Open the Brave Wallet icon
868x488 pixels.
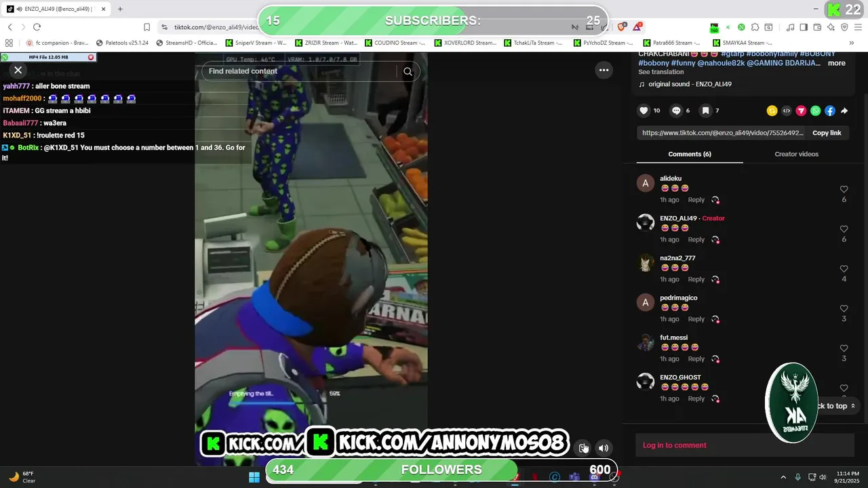817,27
